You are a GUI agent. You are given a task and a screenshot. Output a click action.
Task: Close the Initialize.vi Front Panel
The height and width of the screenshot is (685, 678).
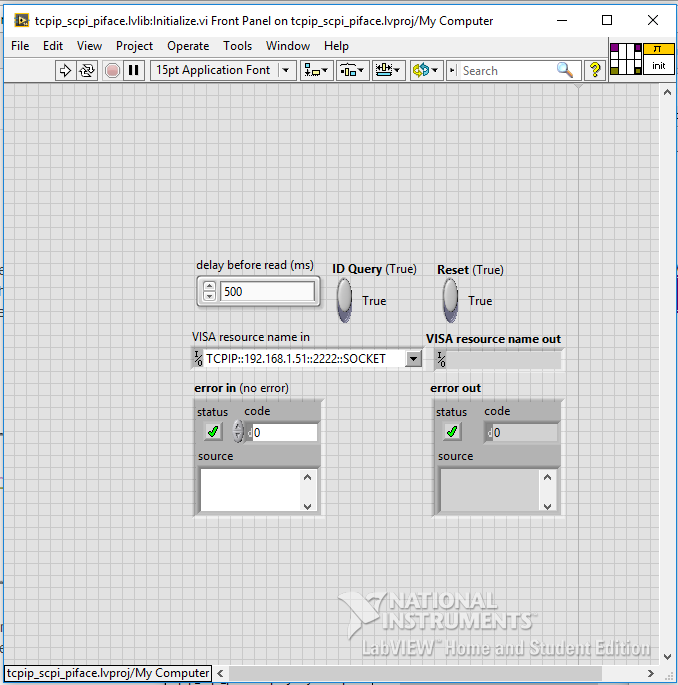(x=653, y=21)
